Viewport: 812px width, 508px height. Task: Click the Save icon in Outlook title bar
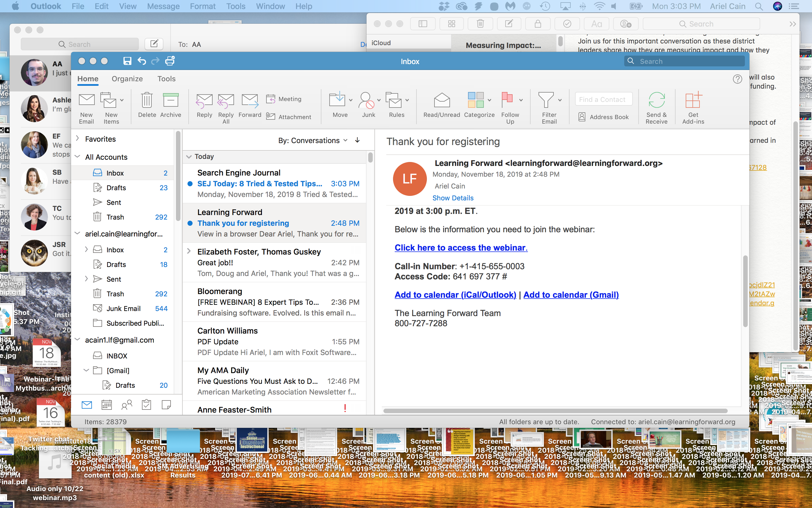[x=127, y=61]
